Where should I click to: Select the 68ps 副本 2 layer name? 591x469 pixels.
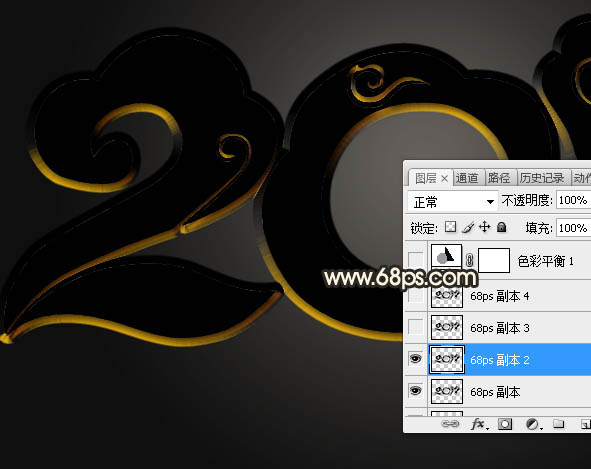click(x=499, y=360)
